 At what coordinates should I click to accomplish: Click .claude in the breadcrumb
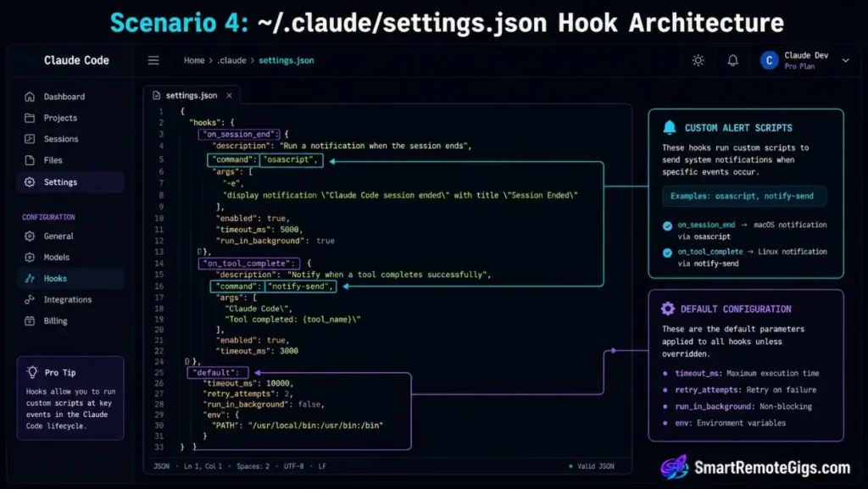pyautogui.click(x=231, y=60)
